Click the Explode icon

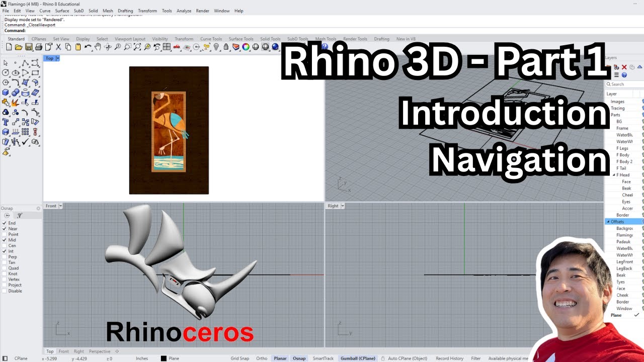click(16, 102)
